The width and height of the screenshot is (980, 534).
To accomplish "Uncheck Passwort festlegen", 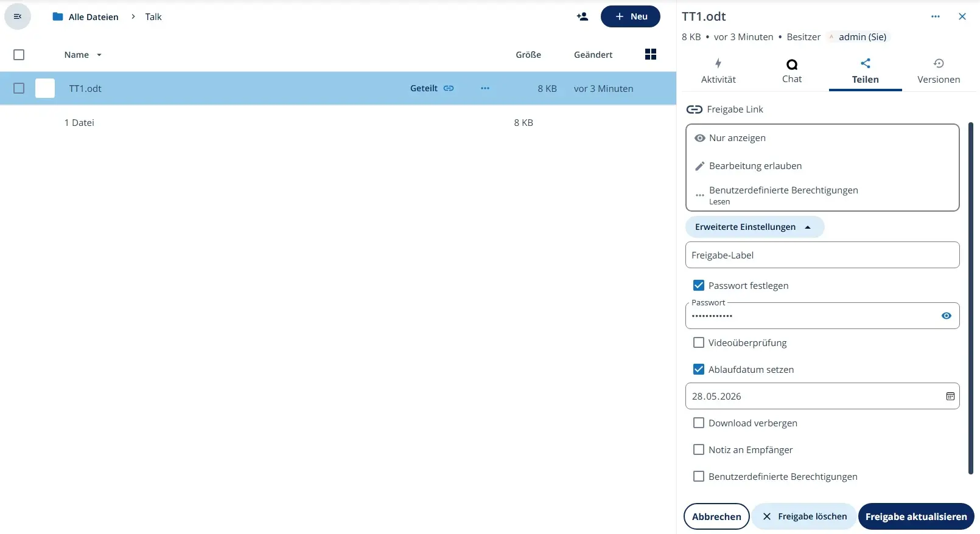I will point(699,285).
